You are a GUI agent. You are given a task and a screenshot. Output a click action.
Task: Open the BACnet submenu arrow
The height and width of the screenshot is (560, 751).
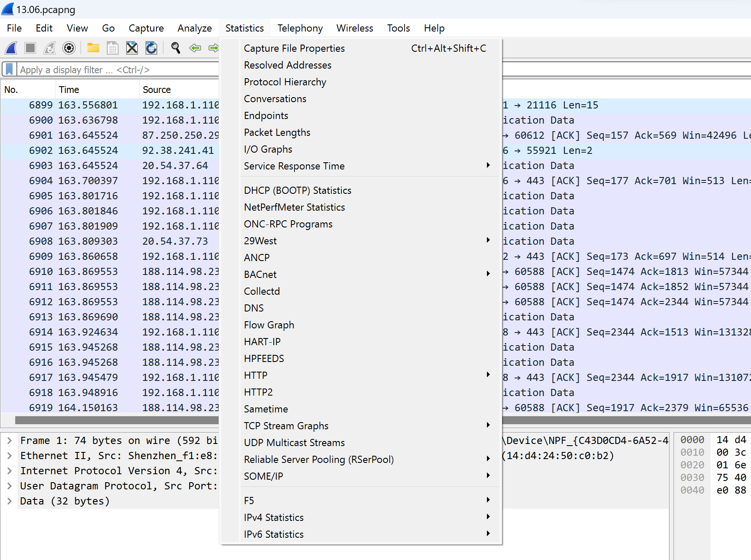tap(488, 274)
